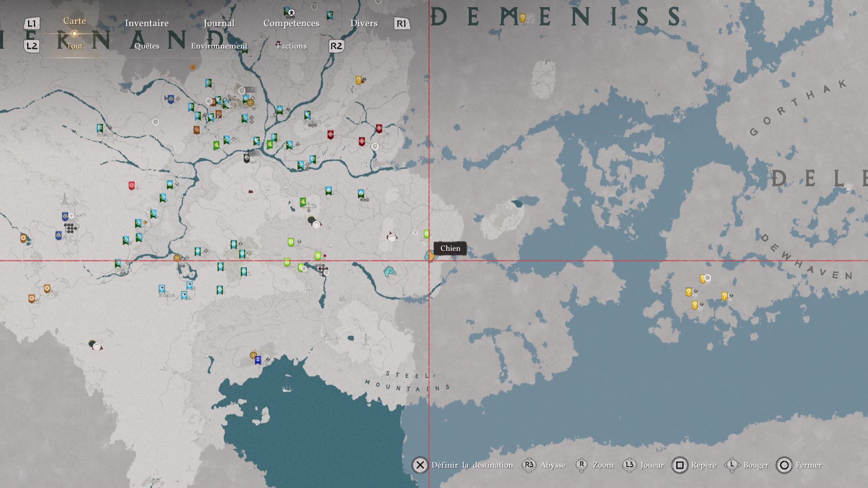This screenshot has width=868, height=488.
Task: Show only Factions markers
Action: pos(291,46)
